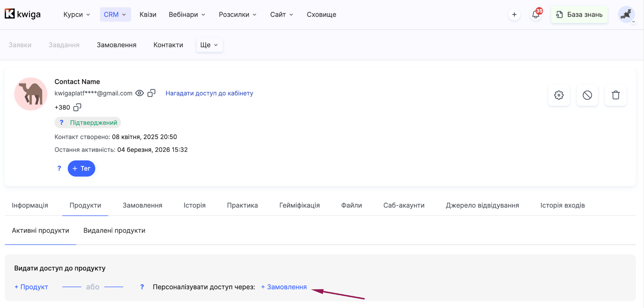Go to the Контакти section
This screenshot has width=644, height=308.
[x=168, y=45]
